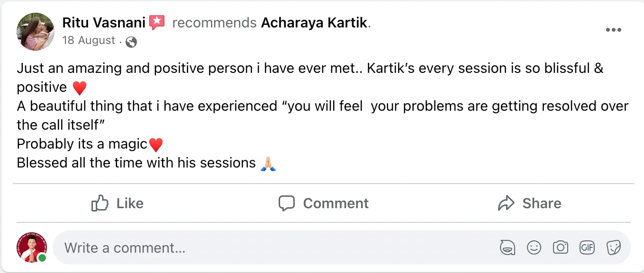The width and height of the screenshot is (644, 273).
Task: Attach a photo using the camera icon
Action: coord(561,247)
